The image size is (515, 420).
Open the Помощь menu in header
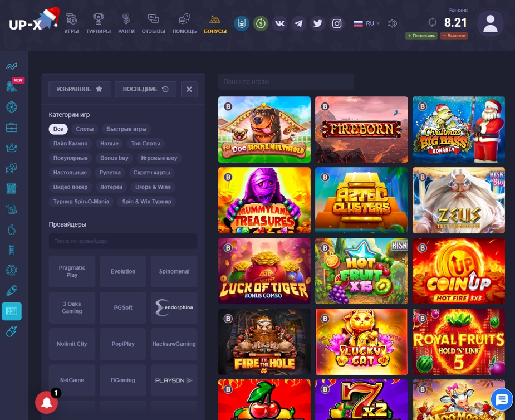click(184, 23)
